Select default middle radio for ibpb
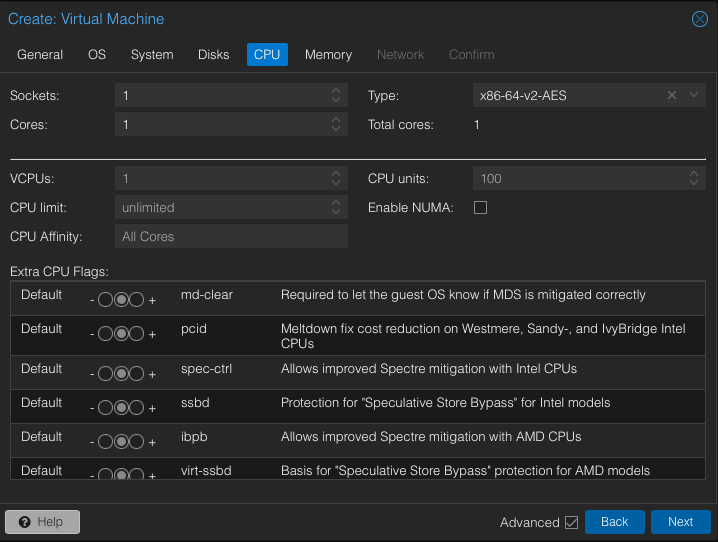The image size is (718, 542). (121, 441)
